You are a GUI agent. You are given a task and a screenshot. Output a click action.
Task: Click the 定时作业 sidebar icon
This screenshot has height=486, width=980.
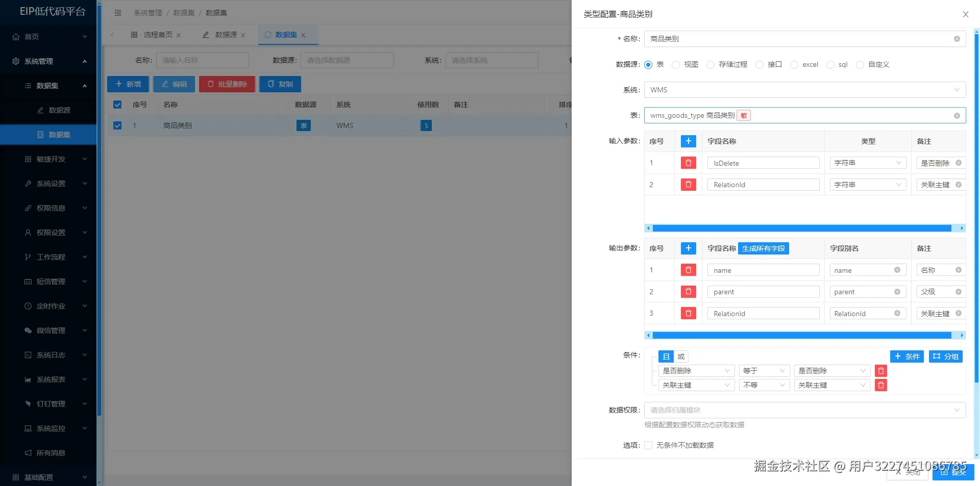[28, 306]
